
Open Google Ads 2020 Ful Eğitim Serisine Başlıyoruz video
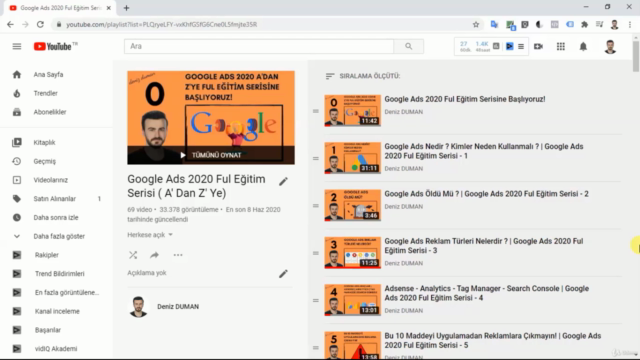tap(464, 99)
